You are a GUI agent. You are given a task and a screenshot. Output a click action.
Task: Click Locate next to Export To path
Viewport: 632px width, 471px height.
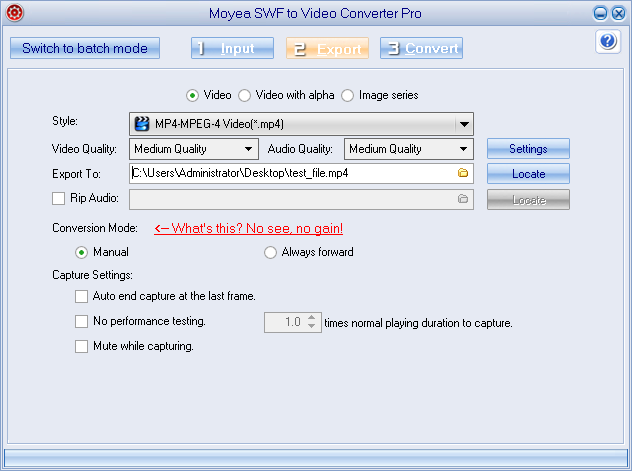[528, 174]
